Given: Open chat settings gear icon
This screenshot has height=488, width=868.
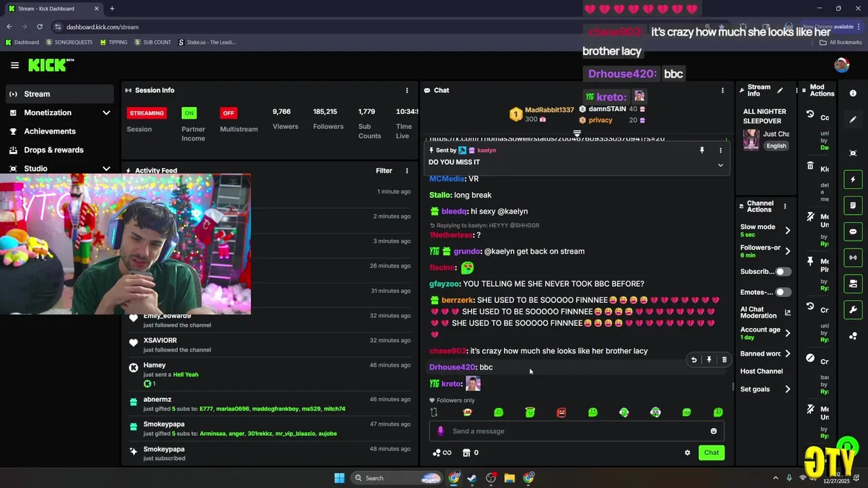Looking at the screenshot, I should click(x=687, y=453).
